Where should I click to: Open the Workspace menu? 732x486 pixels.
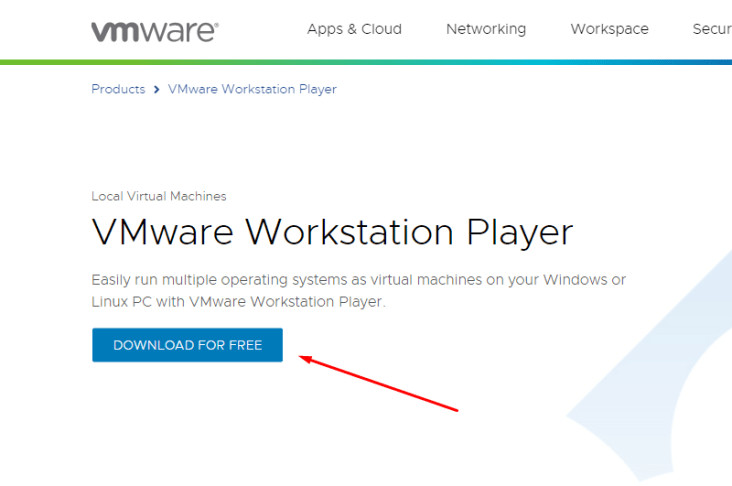pos(609,29)
